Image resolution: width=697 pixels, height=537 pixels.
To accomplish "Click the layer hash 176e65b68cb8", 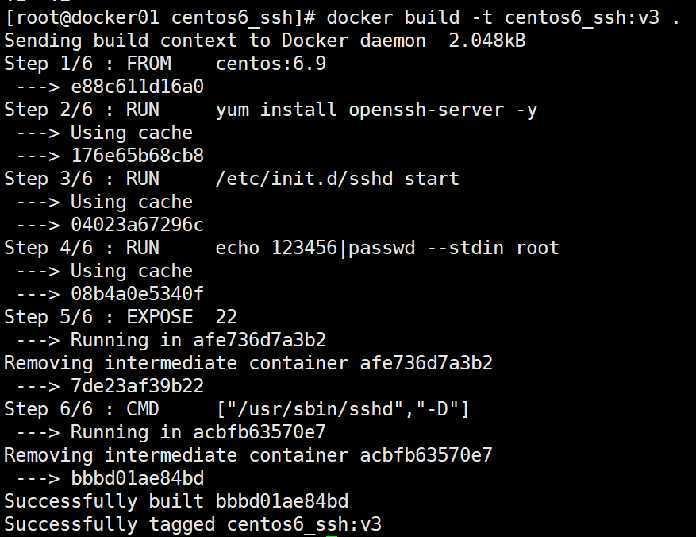I will click(x=137, y=156).
